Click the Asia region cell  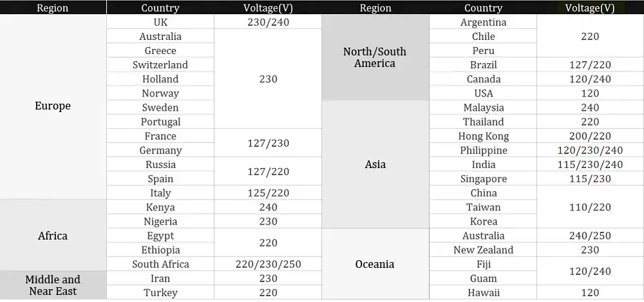click(375, 164)
